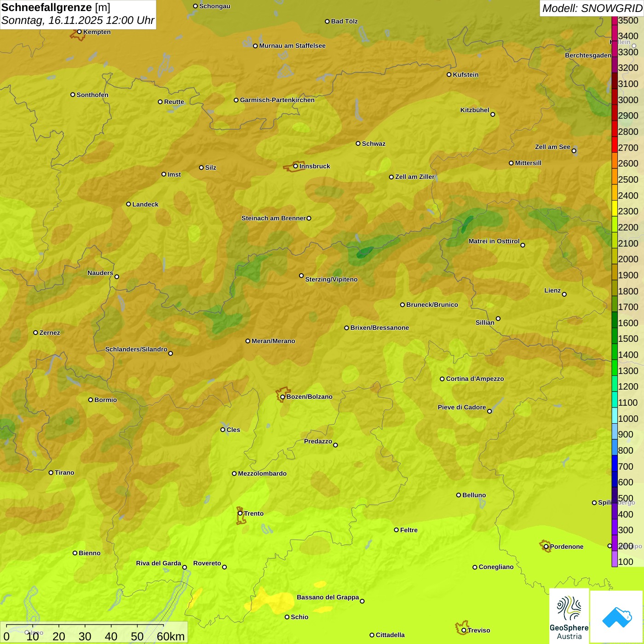The height and width of the screenshot is (644, 644).
Task: Click the Treviso city marker
Action: pos(464,630)
